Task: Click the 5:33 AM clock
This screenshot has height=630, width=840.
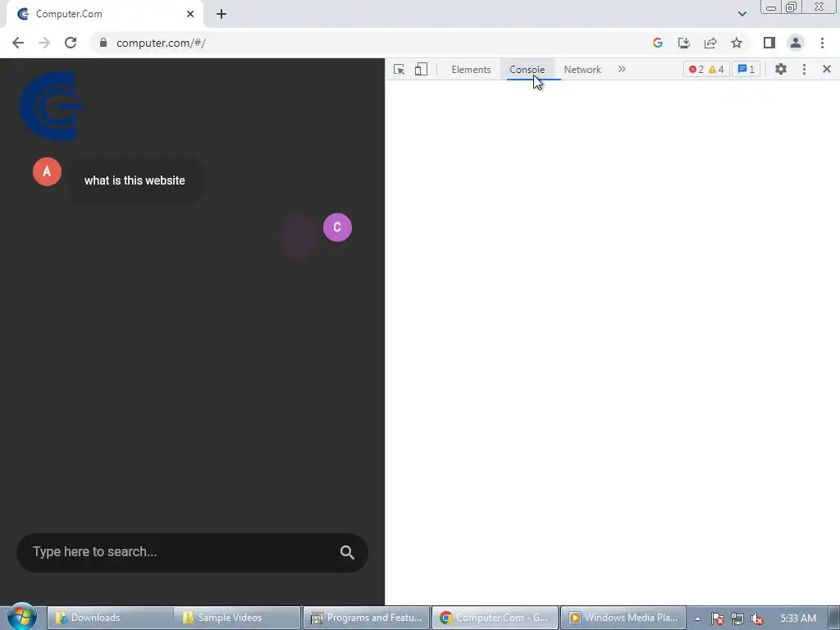Action: [x=798, y=619]
